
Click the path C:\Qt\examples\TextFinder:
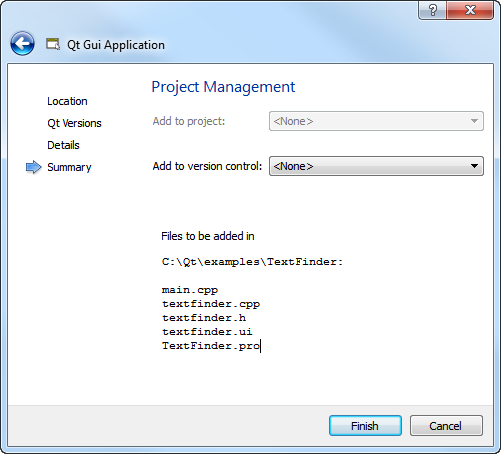coord(252,262)
